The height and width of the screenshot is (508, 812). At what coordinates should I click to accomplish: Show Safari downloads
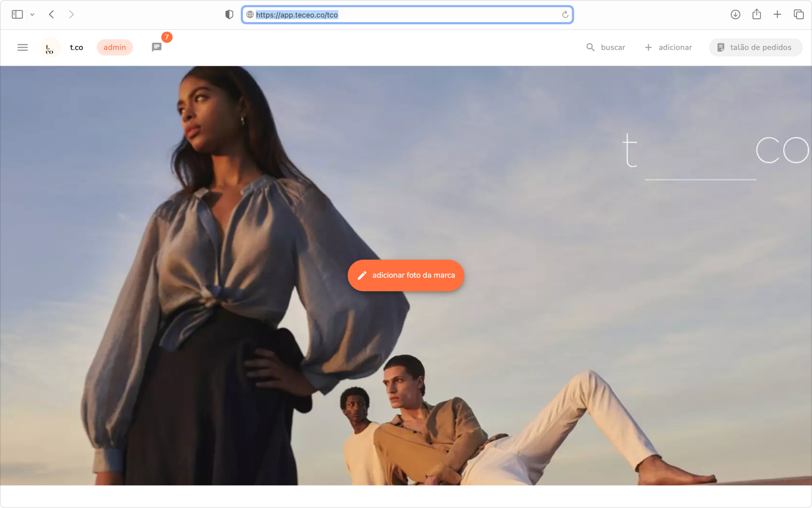click(x=735, y=15)
